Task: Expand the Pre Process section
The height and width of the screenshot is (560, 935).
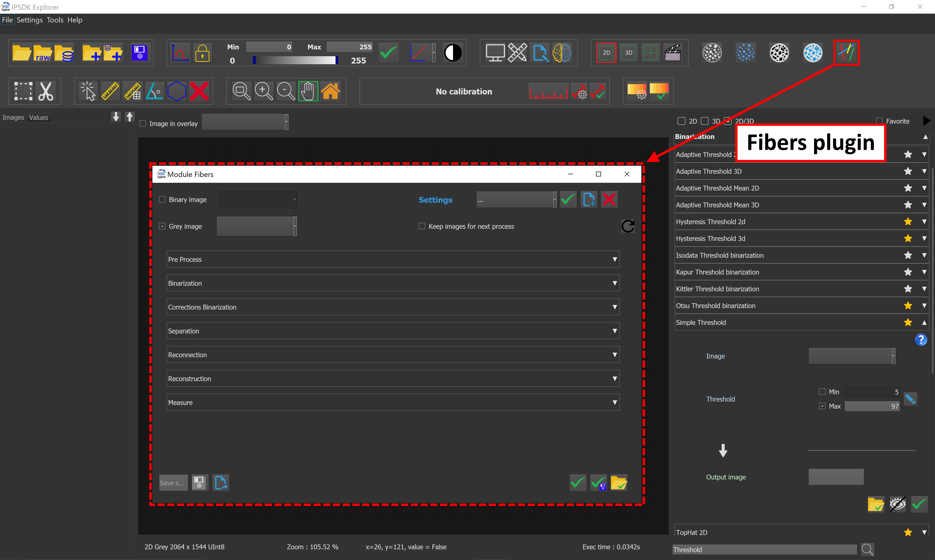Action: tap(393, 259)
